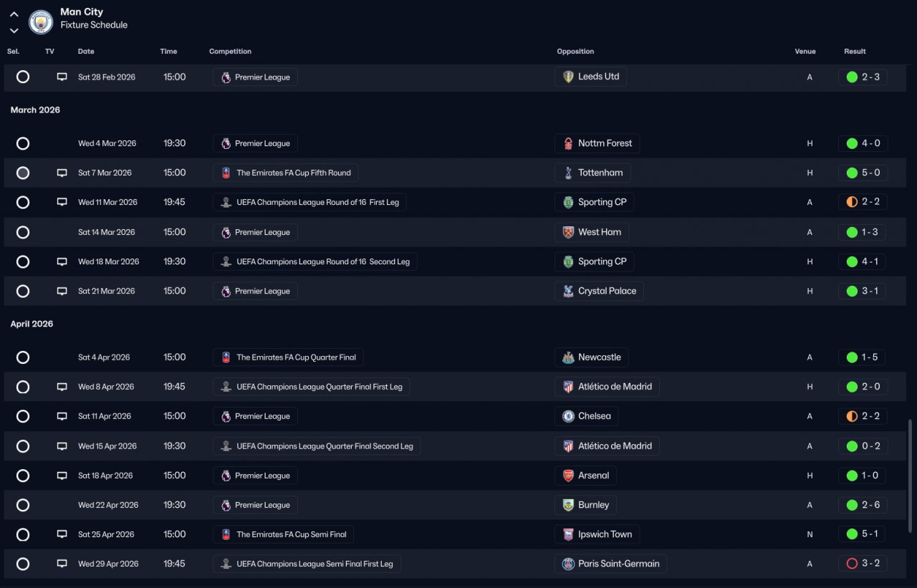Click the Leeds Utd club crest
Image resolution: width=917 pixels, height=588 pixels.
pyautogui.click(x=568, y=77)
